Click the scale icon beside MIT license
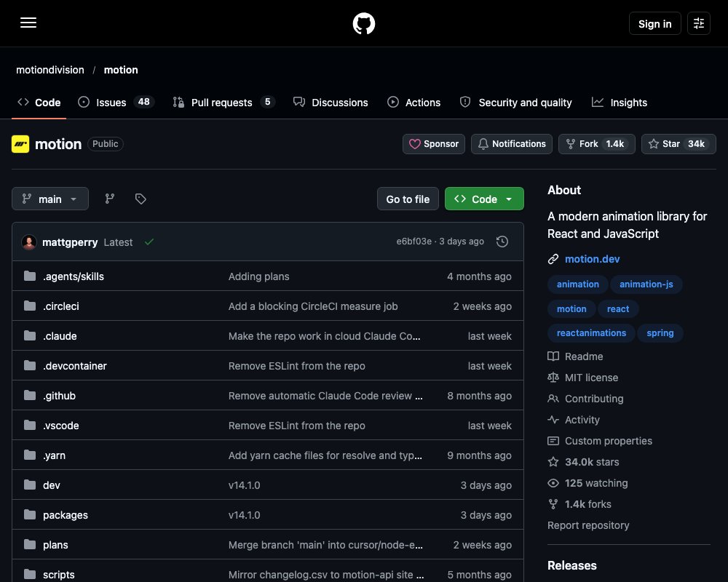Image resolution: width=728 pixels, height=582 pixels. point(553,378)
